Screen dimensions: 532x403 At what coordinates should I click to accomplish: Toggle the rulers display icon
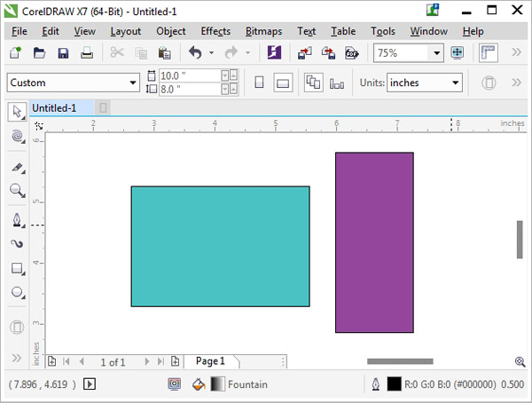489,52
